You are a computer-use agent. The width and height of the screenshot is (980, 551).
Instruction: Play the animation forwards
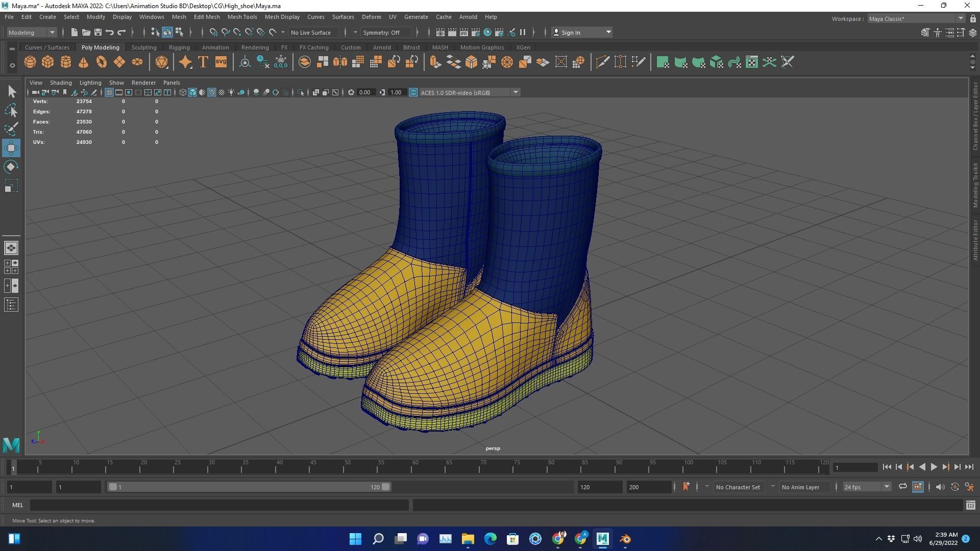934,467
